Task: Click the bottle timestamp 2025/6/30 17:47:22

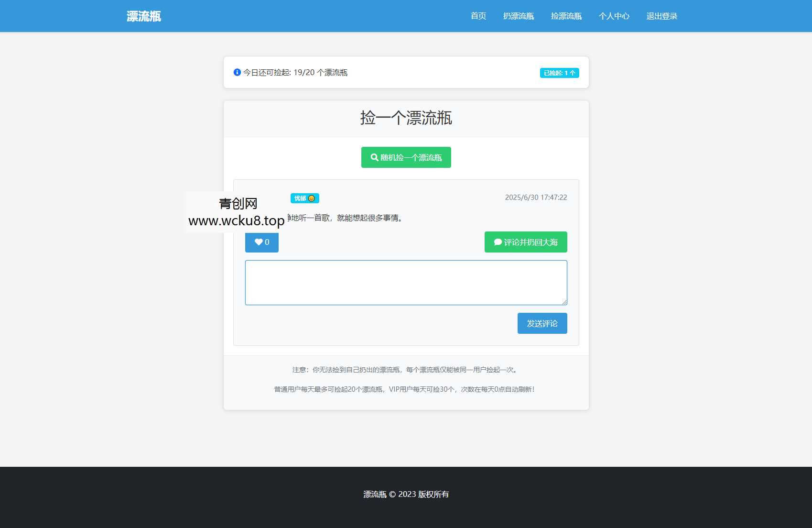Action: pyautogui.click(x=536, y=197)
